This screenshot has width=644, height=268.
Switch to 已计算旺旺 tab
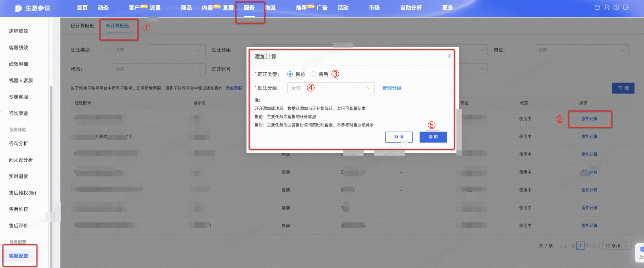83,26
